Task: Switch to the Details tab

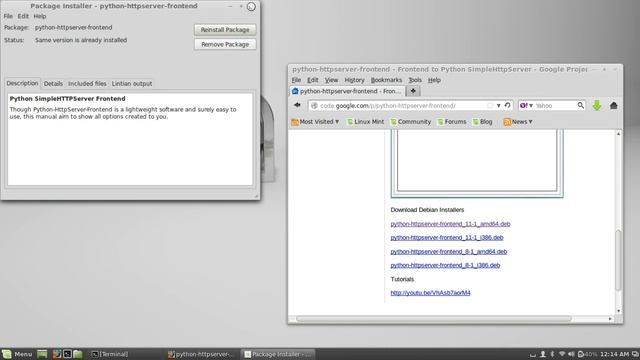Action: tap(53, 84)
